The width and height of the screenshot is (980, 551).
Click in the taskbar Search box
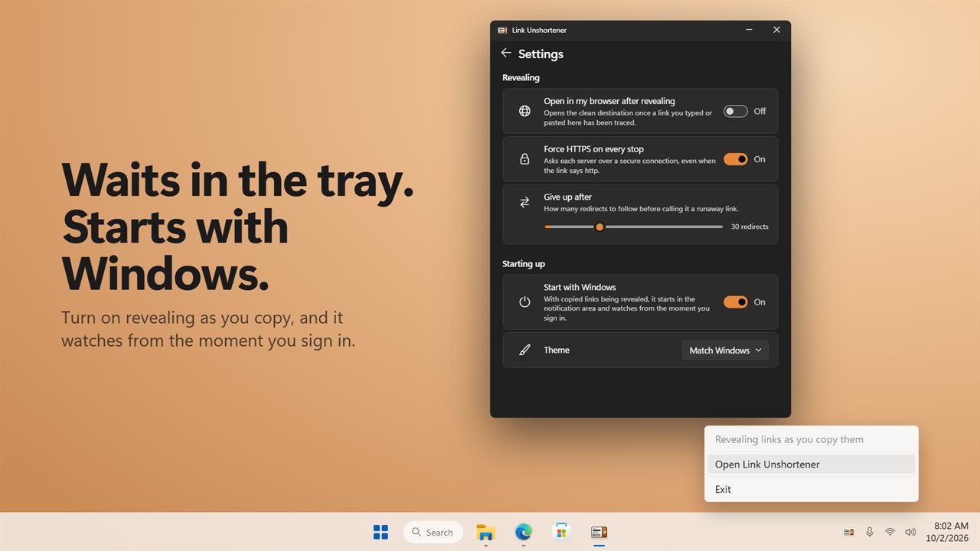433,532
